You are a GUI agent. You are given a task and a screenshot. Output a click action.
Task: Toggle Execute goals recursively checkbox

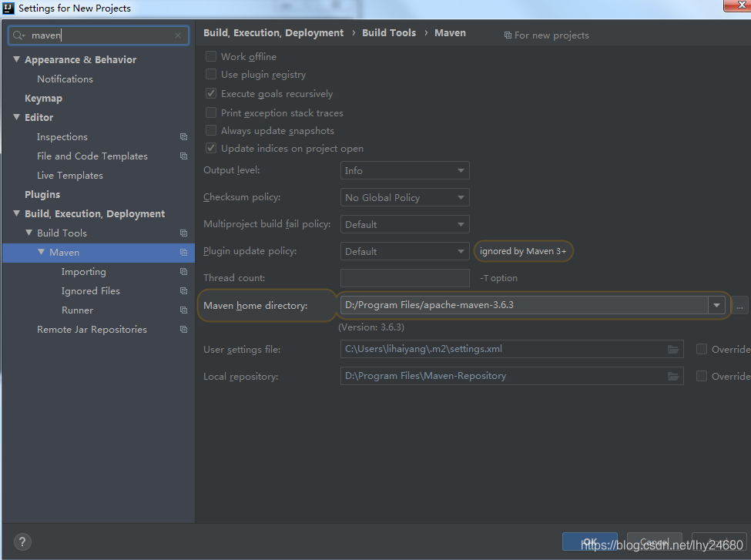(211, 94)
